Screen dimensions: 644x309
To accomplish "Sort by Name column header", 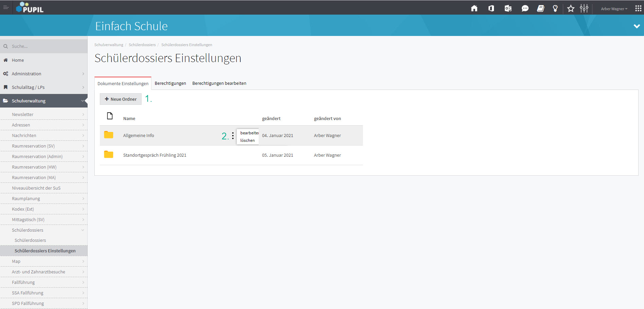I will pyautogui.click(x=129, y=118).
